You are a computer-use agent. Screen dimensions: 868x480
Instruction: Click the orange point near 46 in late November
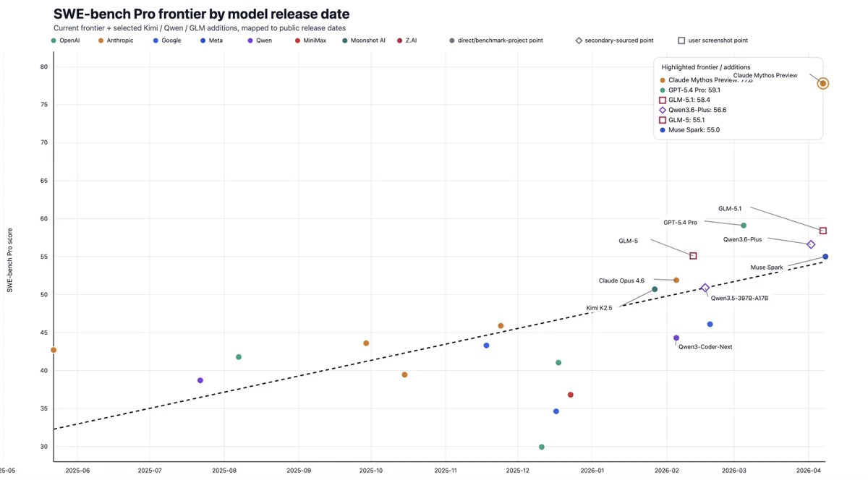coord(501,326)
